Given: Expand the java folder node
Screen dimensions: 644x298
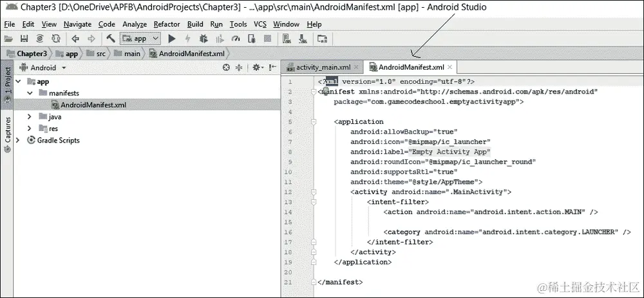Looking at the screenshot, I should click(x=30, y=117).
